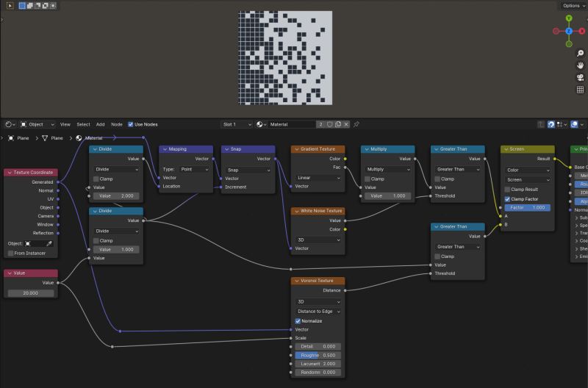Enable Clamp in the Divide node with Value 2.000

pyautogui.click(x=96, y=179)
